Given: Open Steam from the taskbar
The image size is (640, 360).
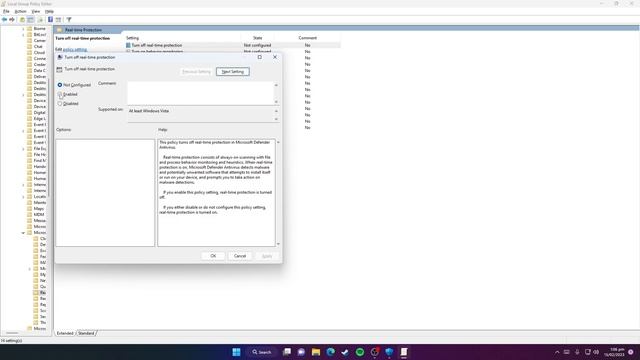Looking at the screenshot, I should coord(345,352).
